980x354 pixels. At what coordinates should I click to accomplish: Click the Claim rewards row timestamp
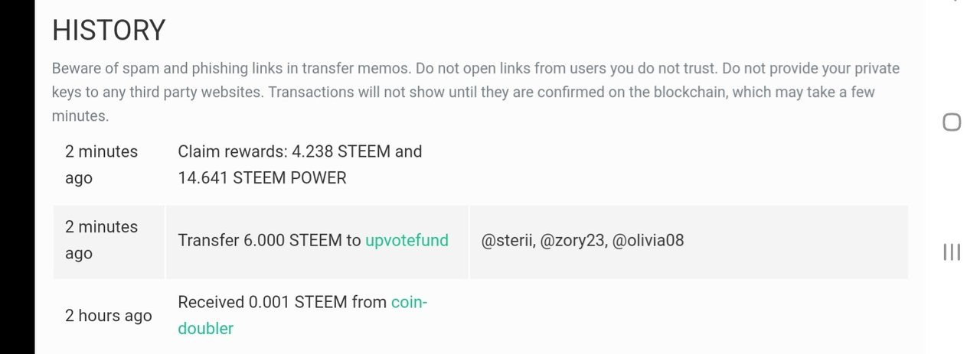[x=101, y=164]
